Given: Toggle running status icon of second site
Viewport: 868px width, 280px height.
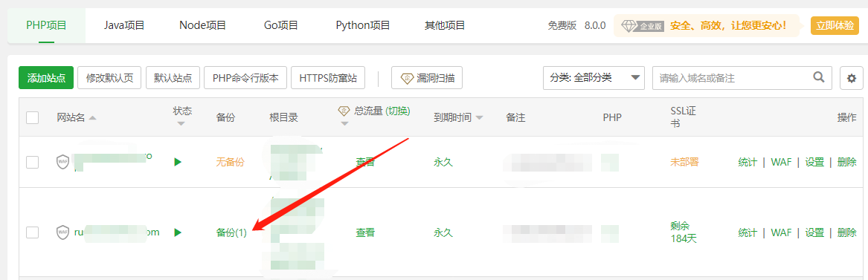Looking at the screenshot, I should pyautogui.click(x=178, y=232).
